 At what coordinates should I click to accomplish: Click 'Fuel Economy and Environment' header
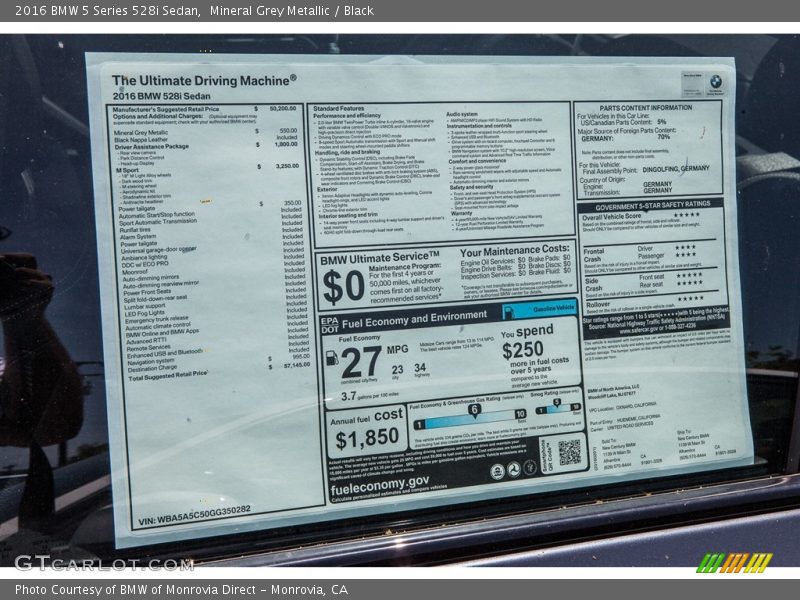pyautogui.click(x=414, y=319)
